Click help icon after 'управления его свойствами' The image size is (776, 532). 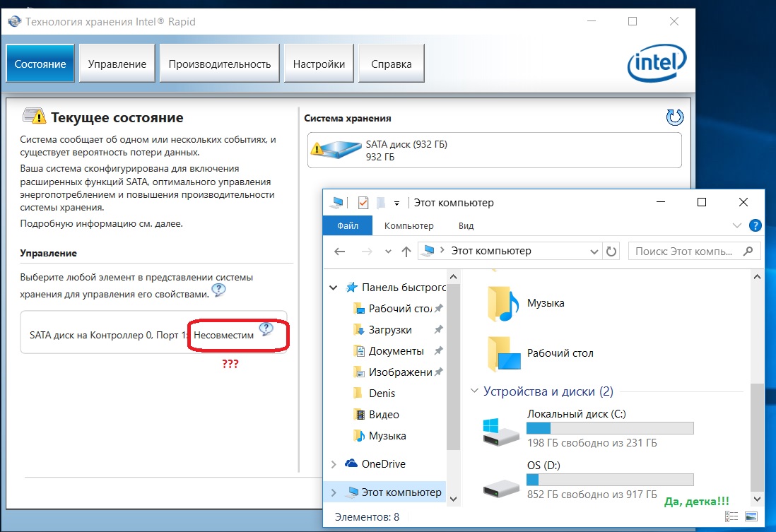218,290
